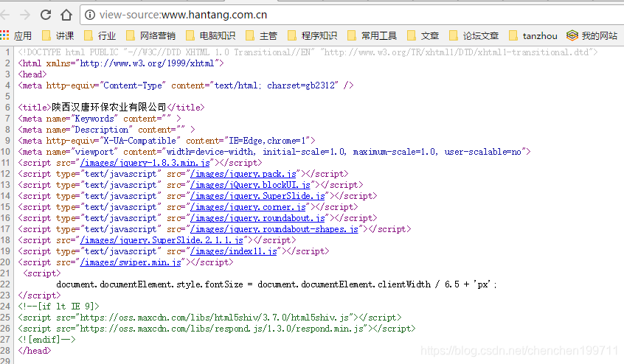Open the 主管 bookmark folder
The height and width of the screenshot is (364, 624).
[x=261, y=36]
